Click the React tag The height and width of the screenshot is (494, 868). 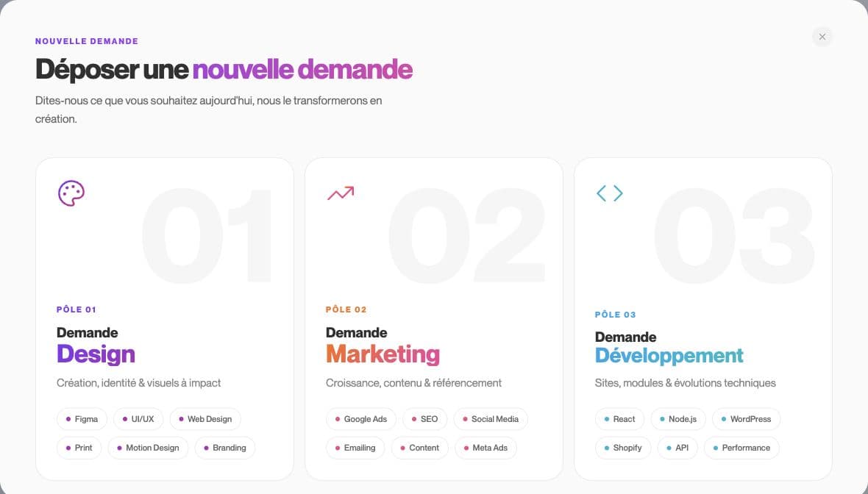pyautogui.click(x=620, y=419)
